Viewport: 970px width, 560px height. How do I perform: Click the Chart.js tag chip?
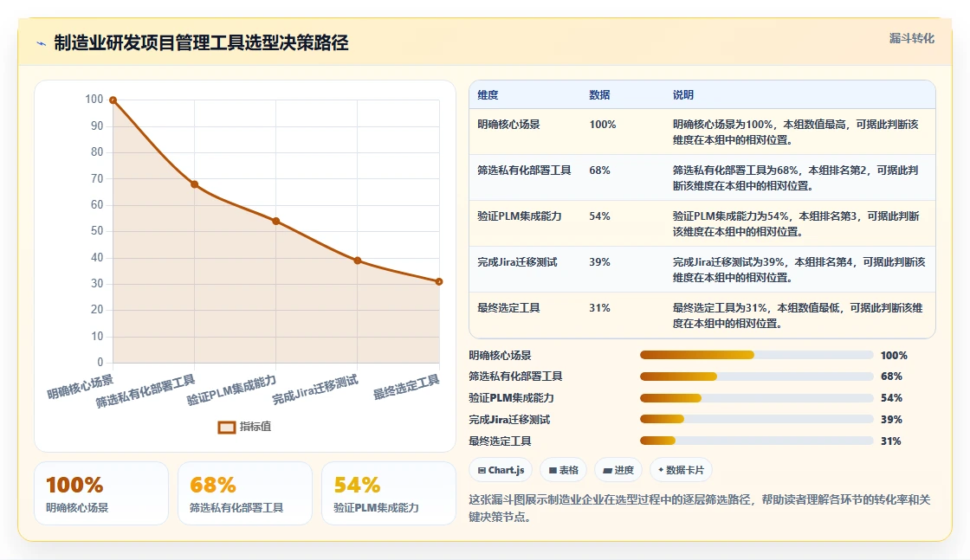[x=501, y=470]
